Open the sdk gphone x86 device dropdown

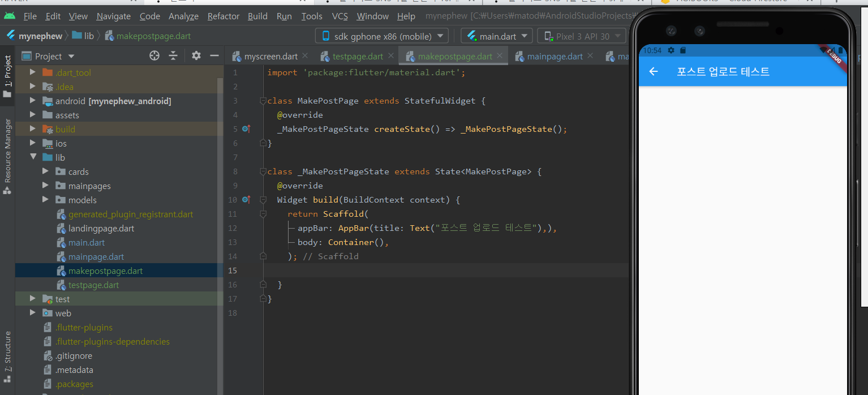382,36
